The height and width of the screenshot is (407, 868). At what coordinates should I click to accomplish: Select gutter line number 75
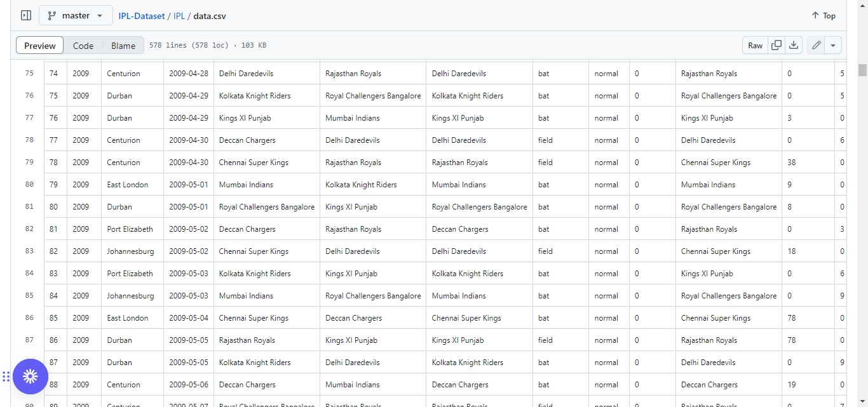point(29,74)
